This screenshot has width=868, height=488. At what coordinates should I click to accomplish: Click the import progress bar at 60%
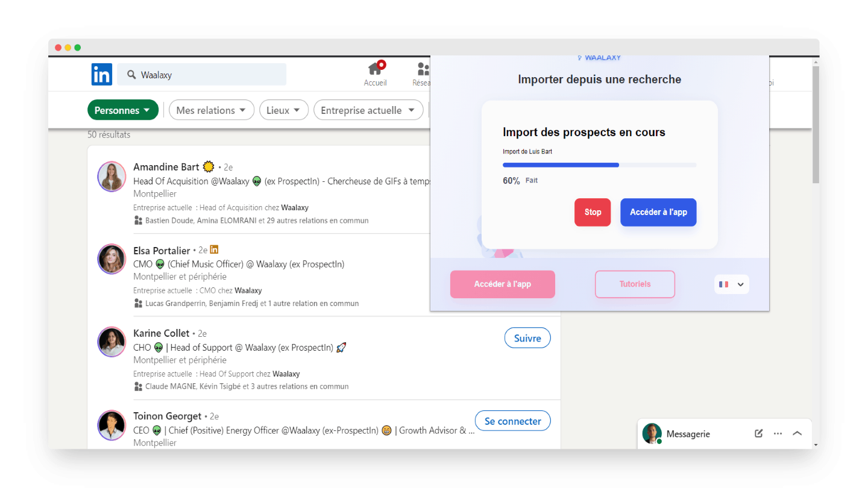600,164
